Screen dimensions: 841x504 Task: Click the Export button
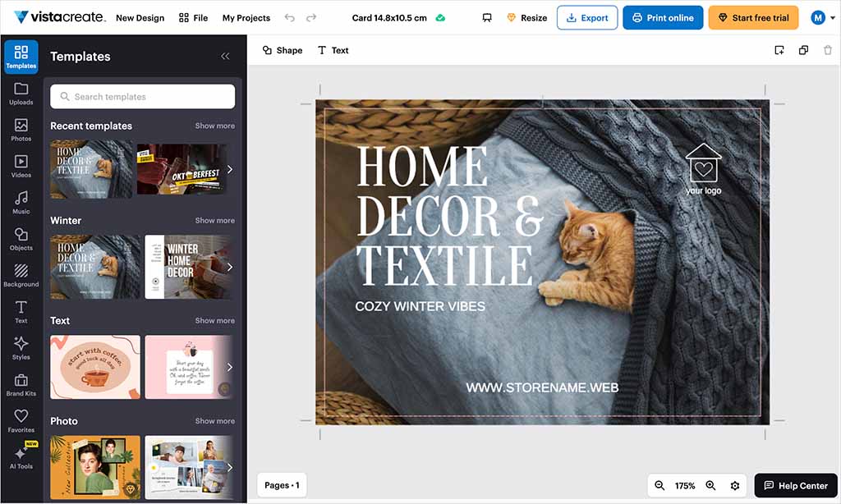point(587,17)
